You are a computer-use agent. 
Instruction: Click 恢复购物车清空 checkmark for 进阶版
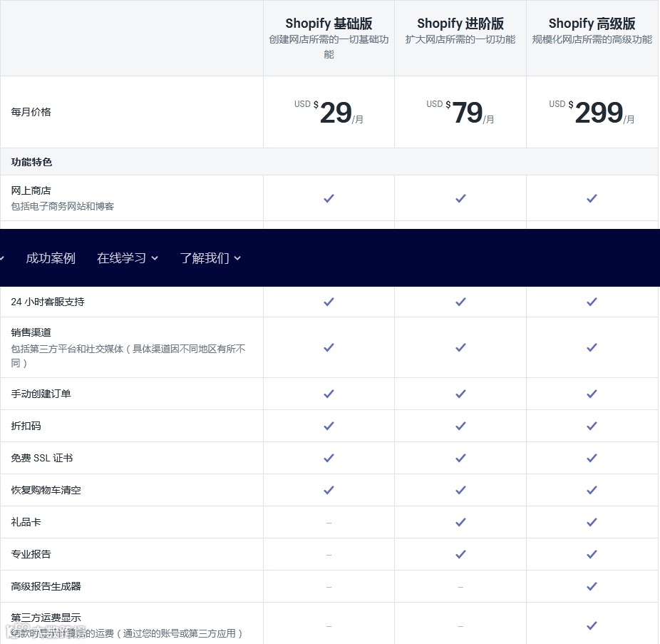pyautogui.click(x=460, y=490)
